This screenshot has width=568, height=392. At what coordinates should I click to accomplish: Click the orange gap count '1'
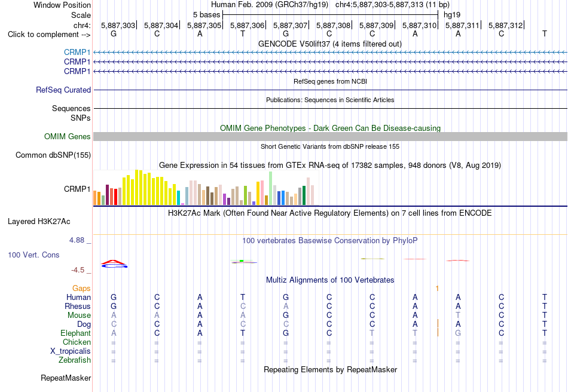437,289
